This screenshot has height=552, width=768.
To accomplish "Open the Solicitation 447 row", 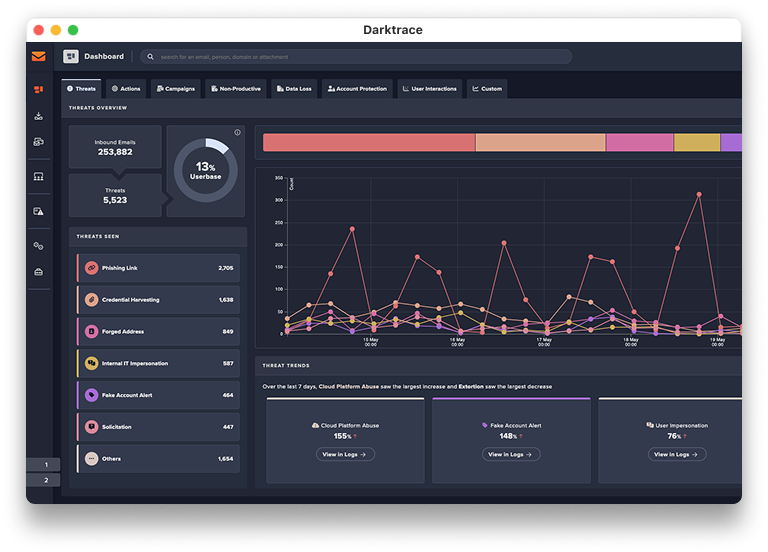I will coord(158,427).
